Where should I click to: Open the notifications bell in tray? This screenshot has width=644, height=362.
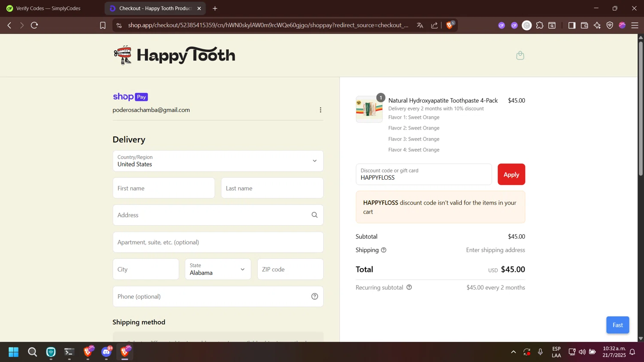point(632,352)
